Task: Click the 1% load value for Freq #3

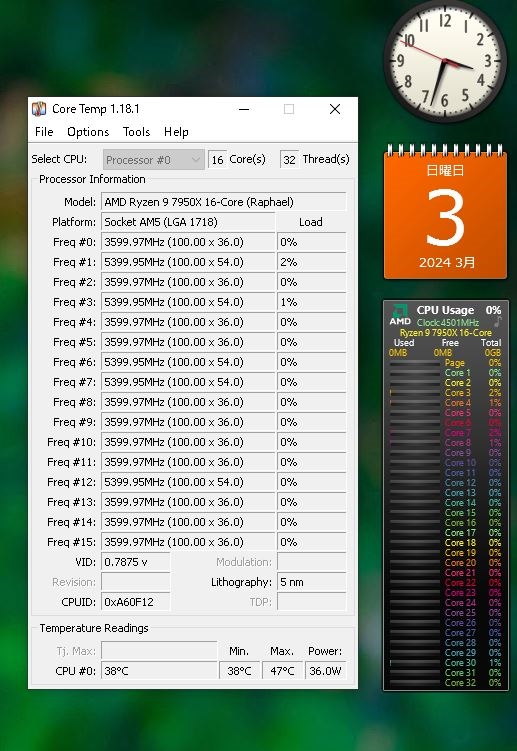Action: pyautogui.click(x=311, y=302)
